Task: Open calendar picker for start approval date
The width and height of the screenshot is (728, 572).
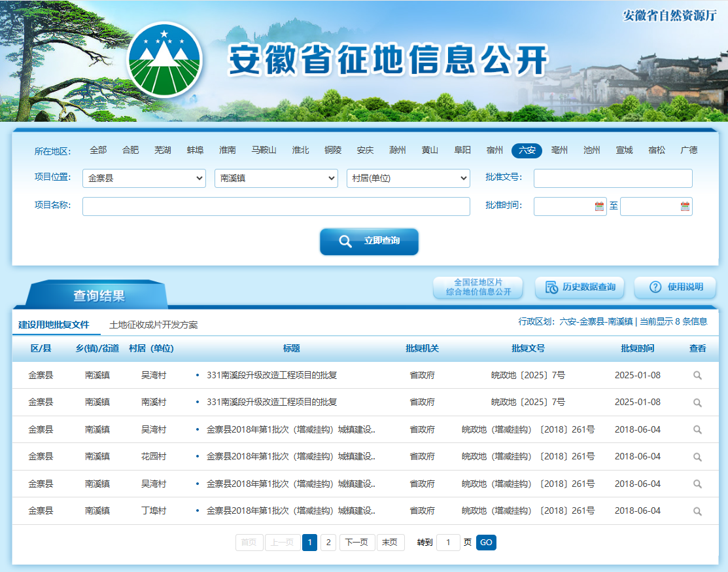Action: [x=598, y=207]
